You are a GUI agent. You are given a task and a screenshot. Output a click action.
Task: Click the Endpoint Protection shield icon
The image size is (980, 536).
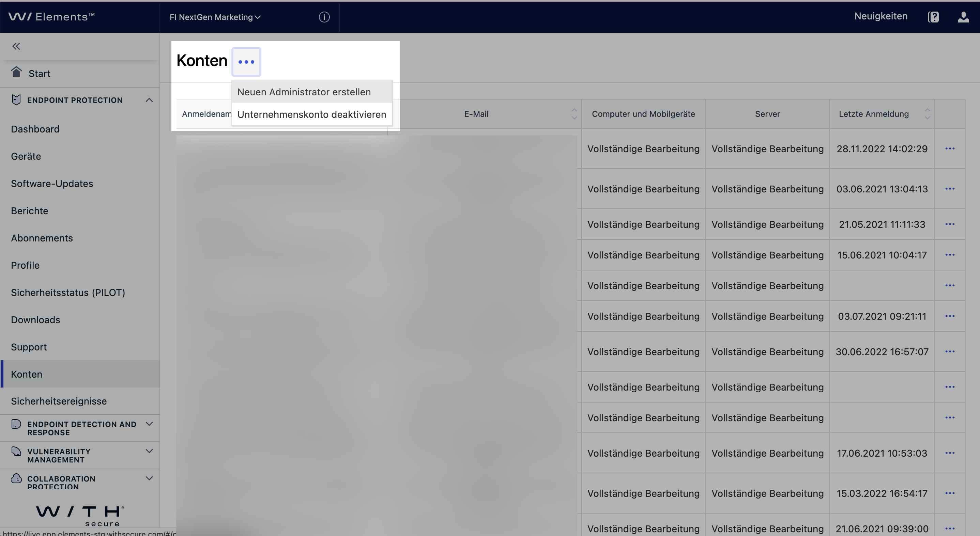coord(16,99)
